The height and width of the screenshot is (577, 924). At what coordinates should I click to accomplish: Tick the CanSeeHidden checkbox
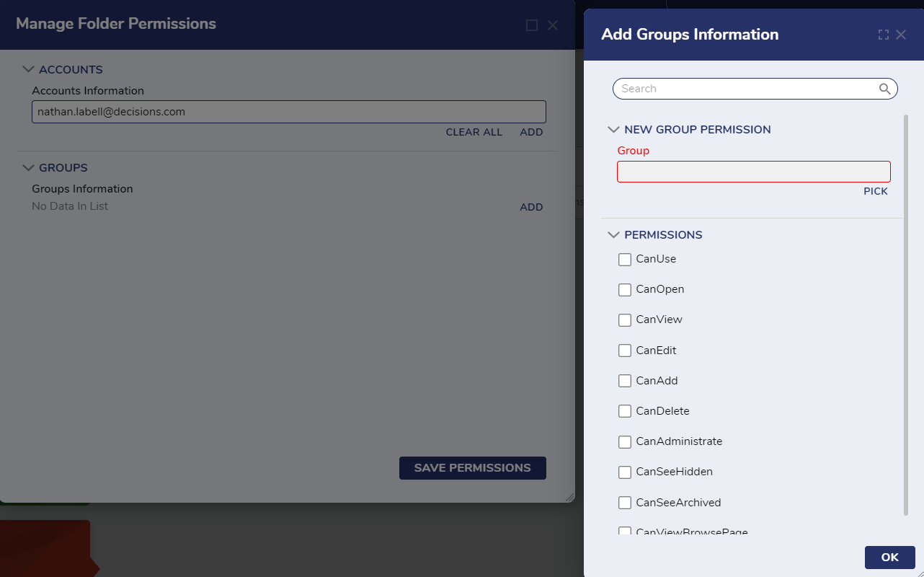click(x=625, y=472)
